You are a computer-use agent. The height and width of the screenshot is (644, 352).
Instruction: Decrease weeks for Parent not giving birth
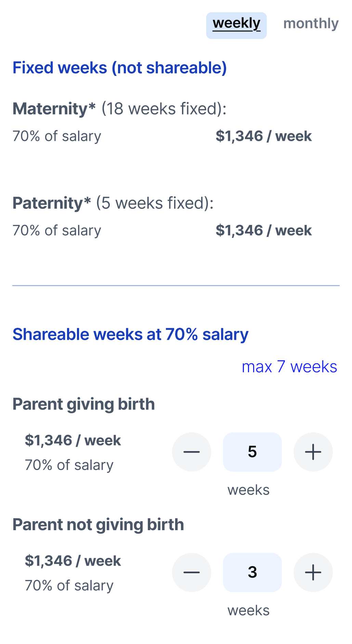[192, 572]
